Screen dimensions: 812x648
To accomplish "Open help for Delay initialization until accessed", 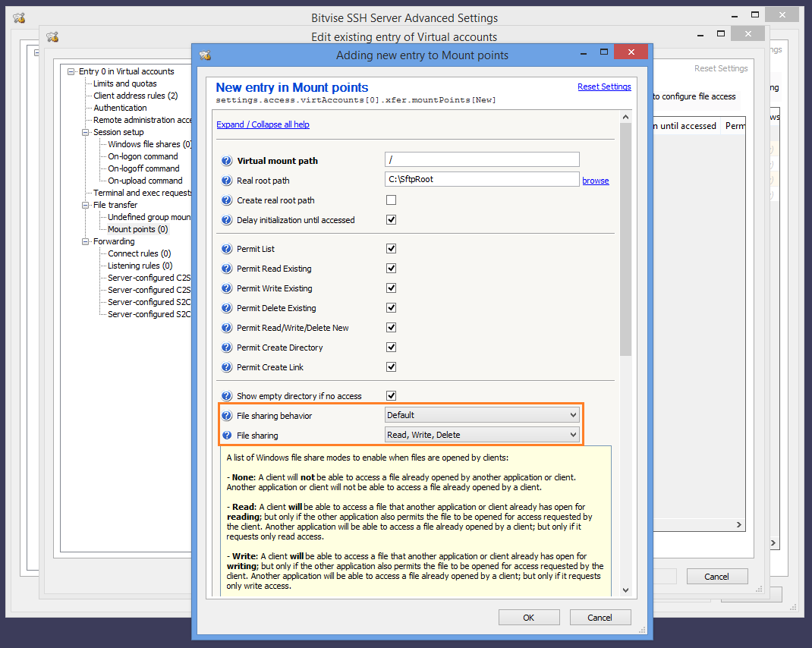I will [x=226, y=220].
